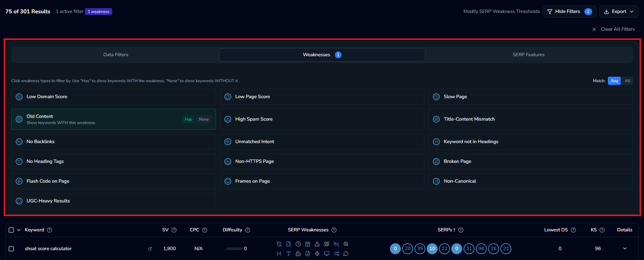
Task: Expand details for shsat score calculator row
Action: (625, 248)
